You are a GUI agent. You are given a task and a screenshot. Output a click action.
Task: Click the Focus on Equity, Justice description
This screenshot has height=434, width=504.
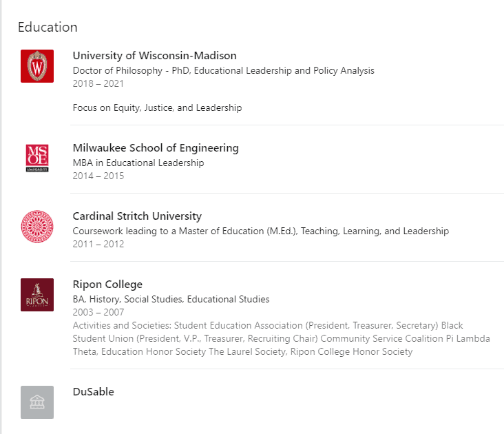click(157, 107)
